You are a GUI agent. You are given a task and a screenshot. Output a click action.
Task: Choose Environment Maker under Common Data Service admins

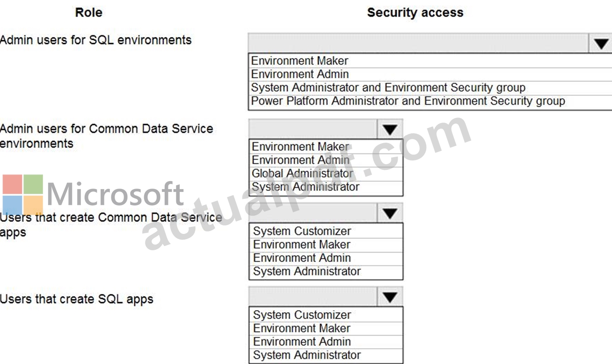326,147
